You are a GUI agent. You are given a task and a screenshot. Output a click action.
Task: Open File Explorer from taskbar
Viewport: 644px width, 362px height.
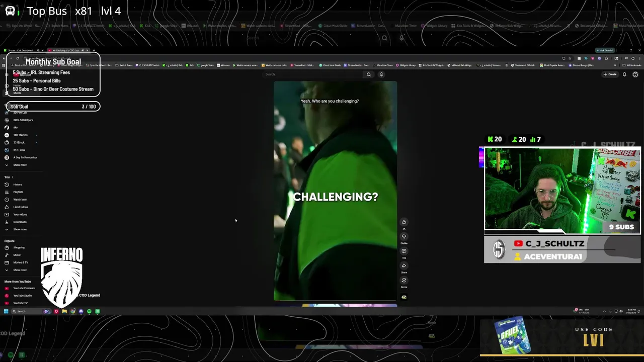pos(64,311)
